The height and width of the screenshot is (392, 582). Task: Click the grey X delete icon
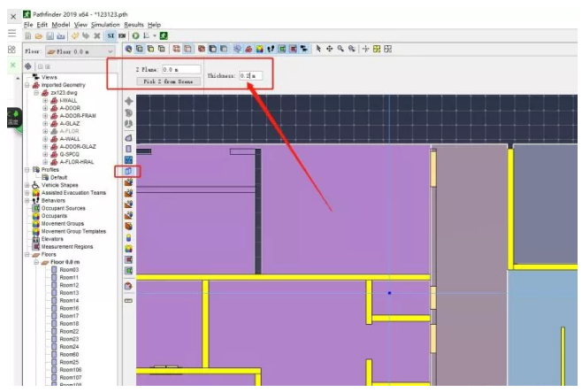97,35
